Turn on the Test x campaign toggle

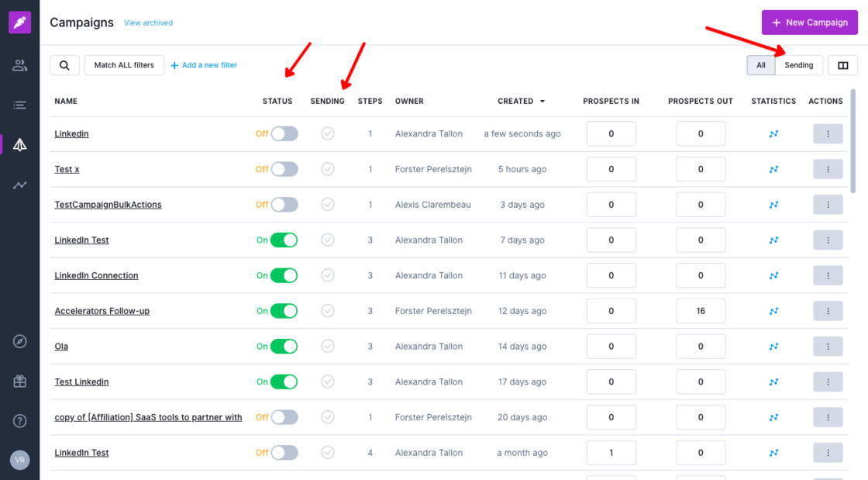click(x=284, y=169)
